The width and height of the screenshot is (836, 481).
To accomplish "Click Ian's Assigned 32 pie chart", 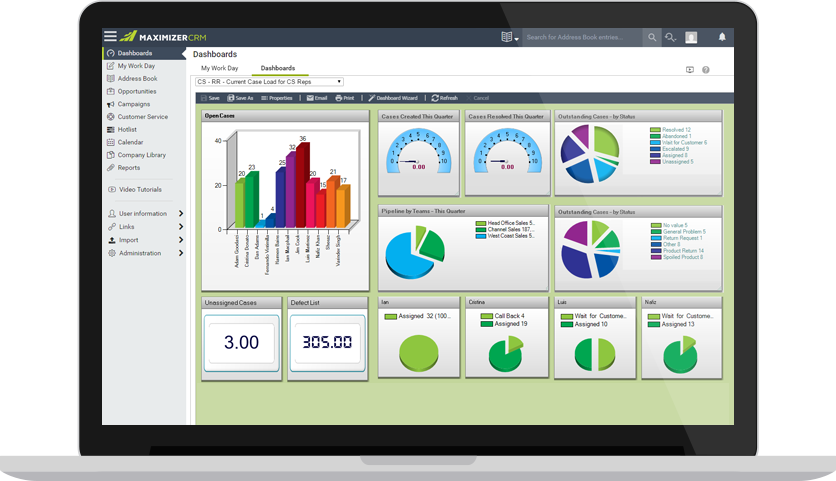I will [x=419, y=352].
